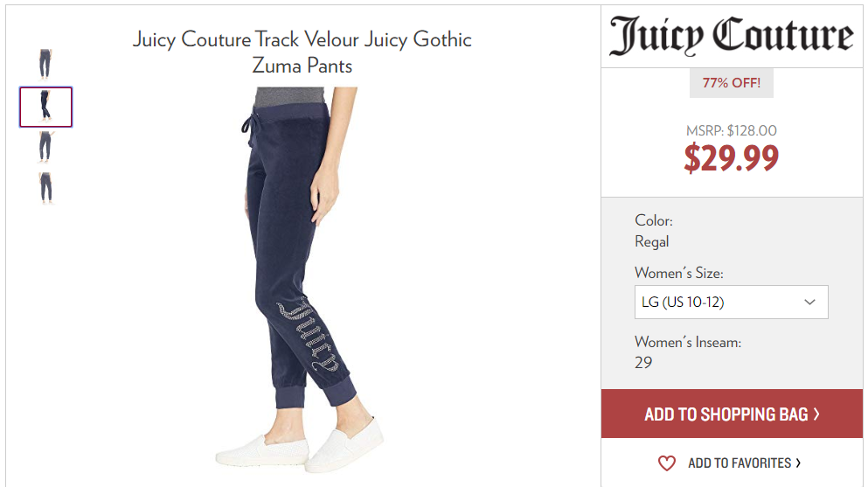Select the third pants thumbnail
This screenshot has height=487, width=868.
45,147
